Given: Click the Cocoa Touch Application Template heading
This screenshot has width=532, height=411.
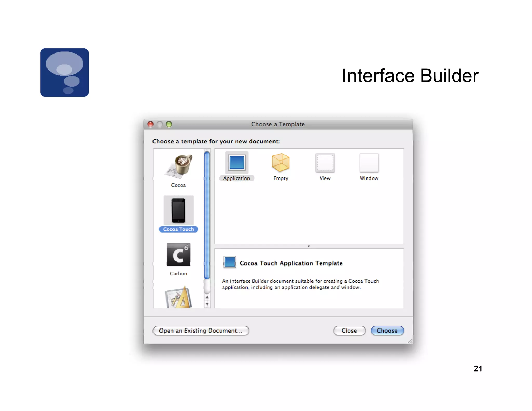Looking at the screenshot, I should coord(291,263).
